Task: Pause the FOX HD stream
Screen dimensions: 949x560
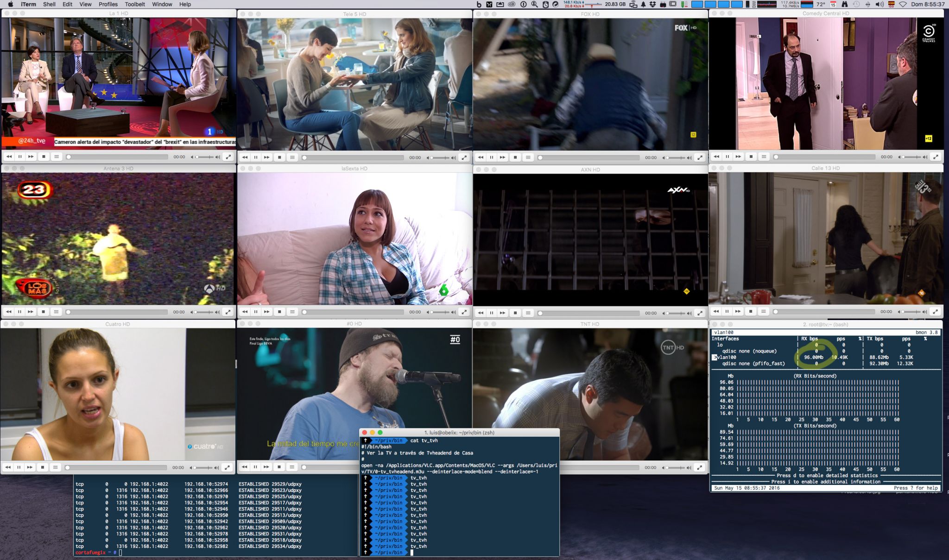Action: 492,157
